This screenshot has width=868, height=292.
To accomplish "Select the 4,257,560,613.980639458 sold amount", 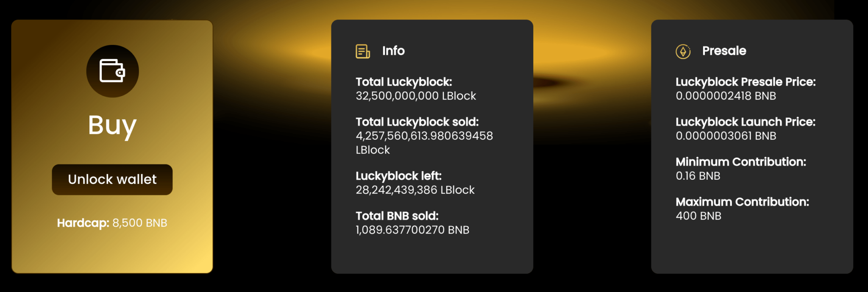I will click(424, 136).
